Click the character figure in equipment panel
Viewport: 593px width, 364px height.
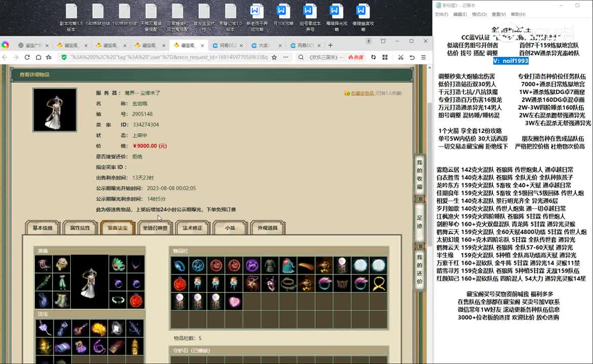[x=90, y=282]
